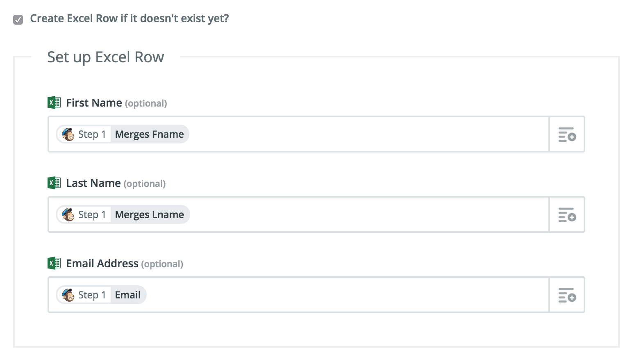The width and height of the screenshot is (632, 364).
Task: Click insert field icon for Email Address
Action: (567, 295)
